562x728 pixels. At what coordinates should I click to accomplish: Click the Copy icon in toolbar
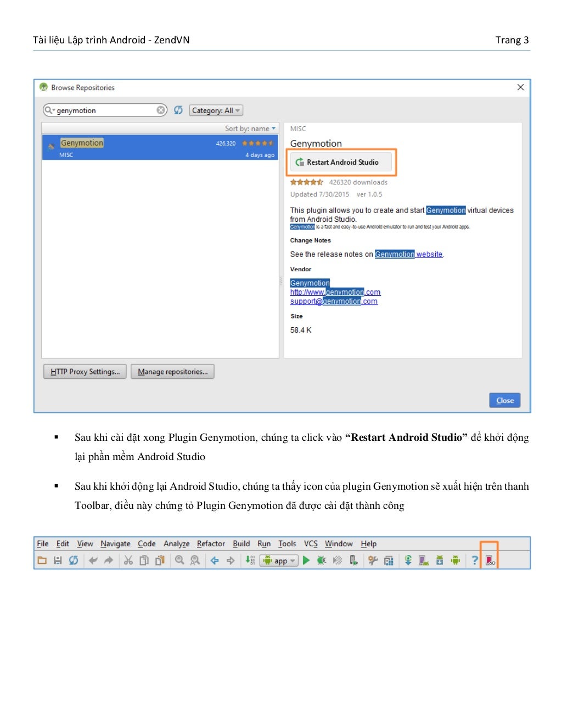pyautogui.click(x=144, y=561)
